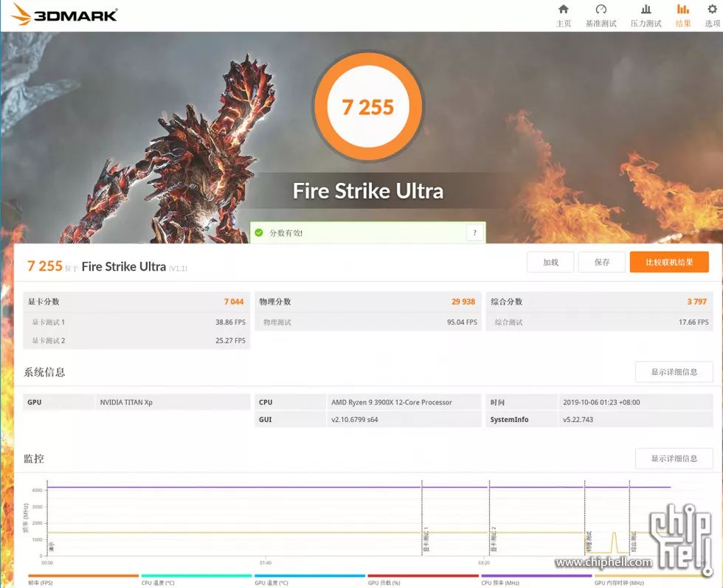This screenshot has width=723, height=588.
Task: Open the 基准测试 benchmarks tab
Action: tap(601, 16)
